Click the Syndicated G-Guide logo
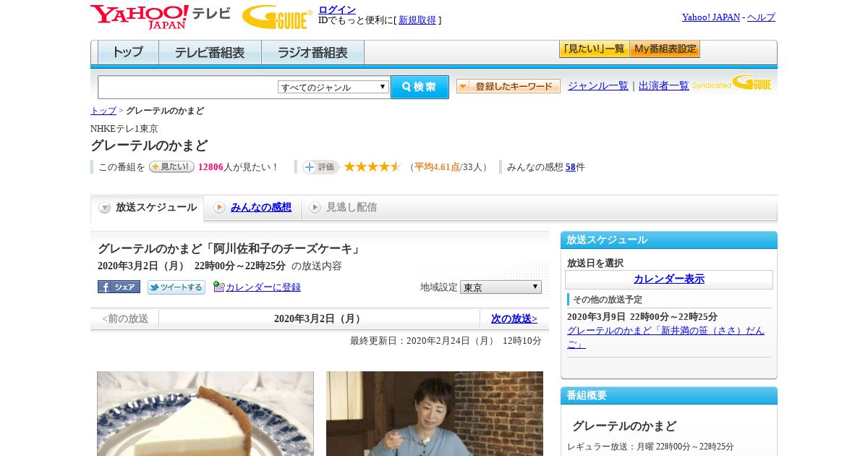The height and width of the screenshot is (456, 868). point(731,83)
